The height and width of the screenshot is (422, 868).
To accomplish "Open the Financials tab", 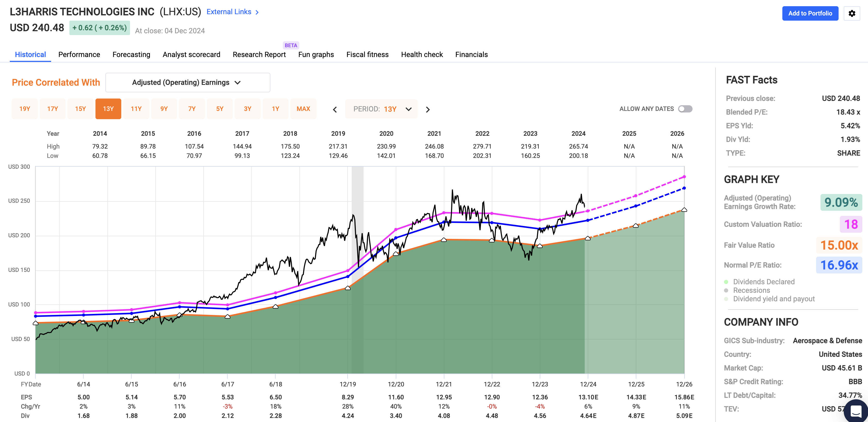I will pyautogui.click(x=471, y=54).
